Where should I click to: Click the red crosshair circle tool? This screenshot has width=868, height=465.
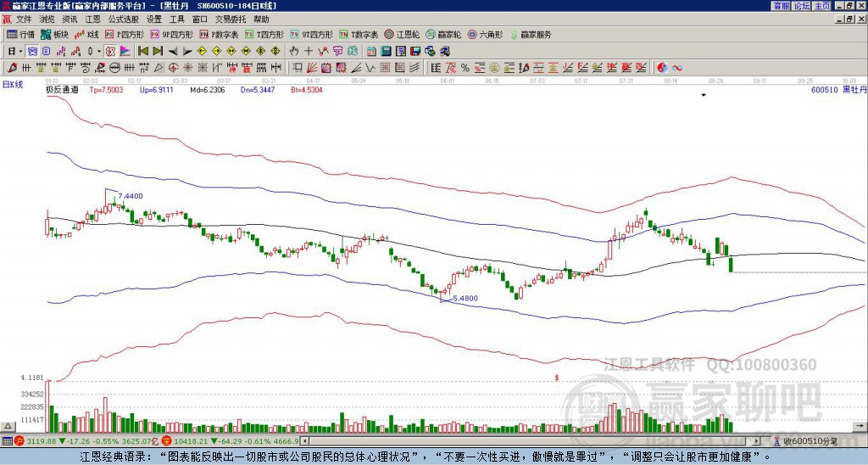point(173,68)
